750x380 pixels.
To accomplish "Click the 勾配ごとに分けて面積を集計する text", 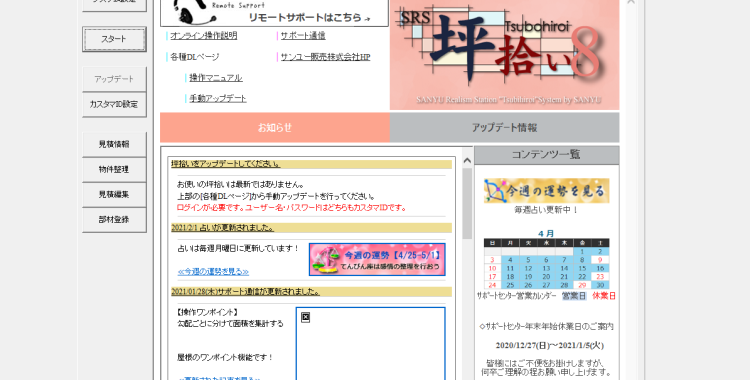I will pyautogui.click(x=230, y=324).
